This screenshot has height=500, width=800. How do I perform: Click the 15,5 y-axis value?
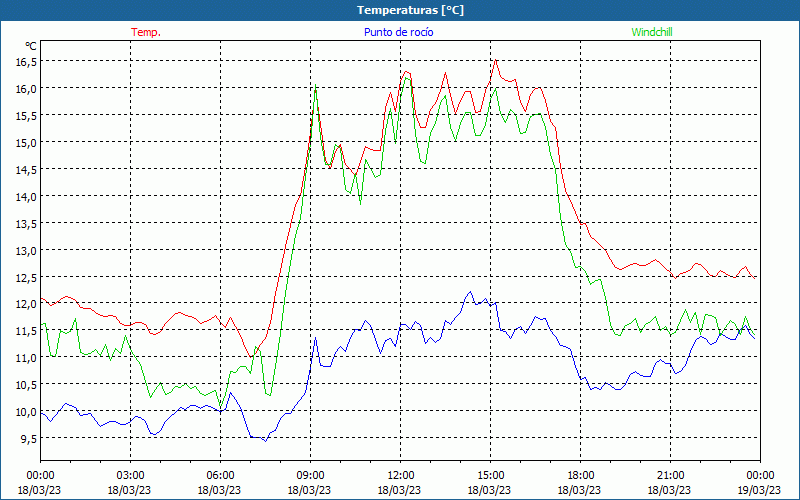click(26, 115)
